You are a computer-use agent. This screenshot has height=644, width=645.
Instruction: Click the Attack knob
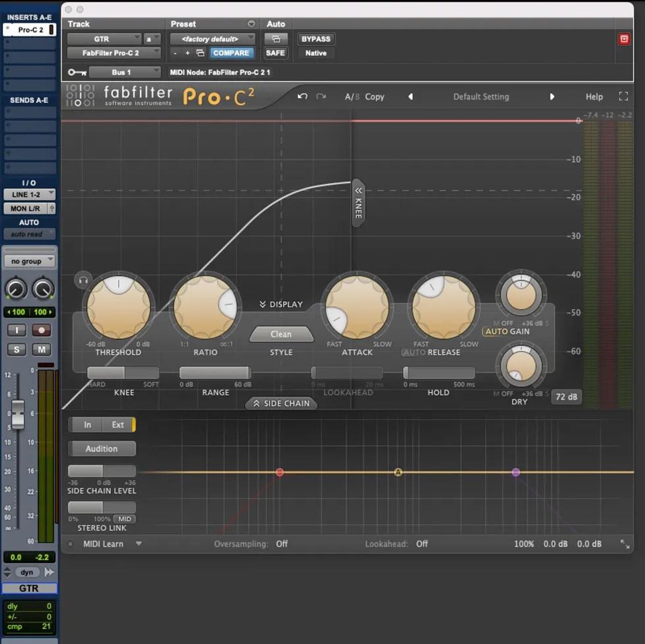pos(357,307)
